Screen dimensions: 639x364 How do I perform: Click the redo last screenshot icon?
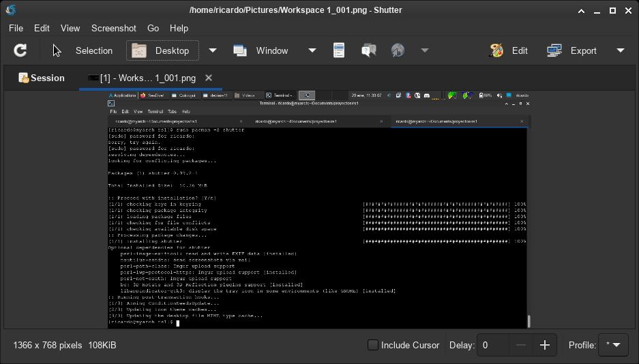click(20, 50)
